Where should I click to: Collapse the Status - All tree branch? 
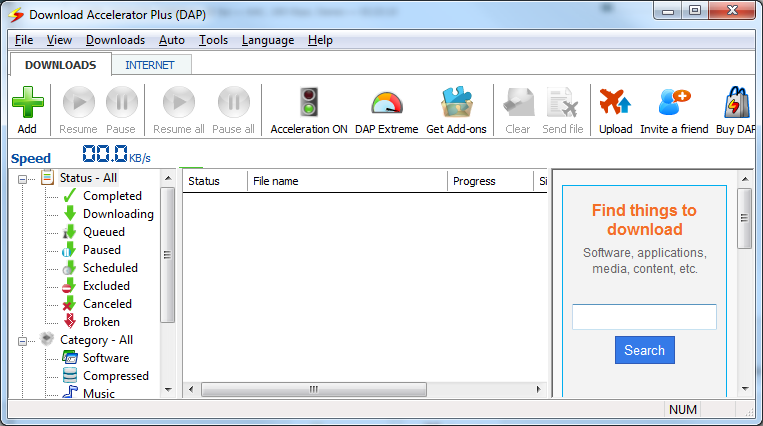22,179
